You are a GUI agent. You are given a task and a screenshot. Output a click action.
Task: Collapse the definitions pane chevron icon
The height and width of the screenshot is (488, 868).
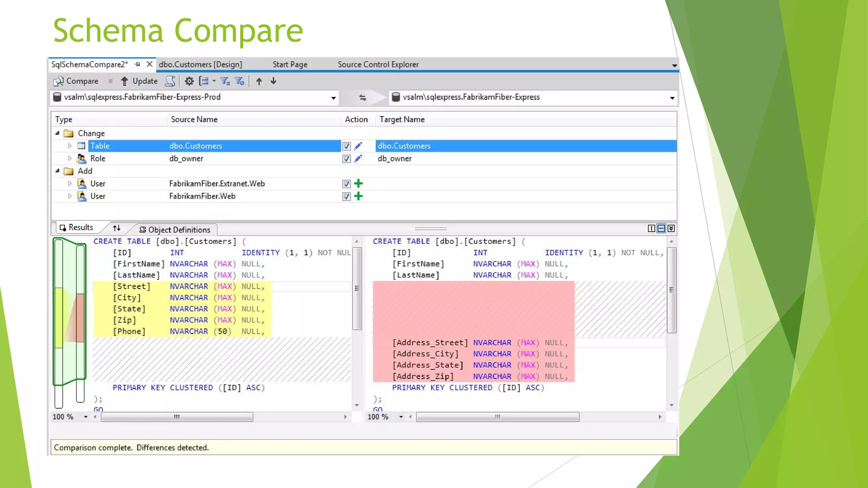(x=671, y=228)
